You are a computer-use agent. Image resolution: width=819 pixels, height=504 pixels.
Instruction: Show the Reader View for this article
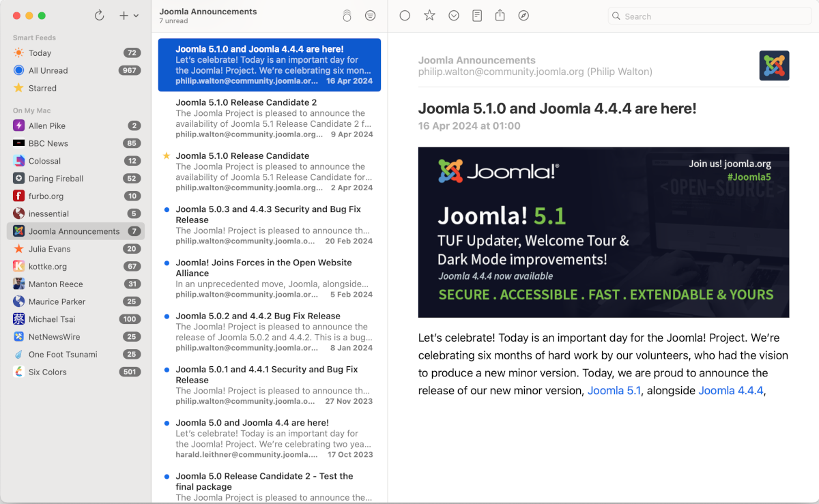pyautogui.click(x=476, y=15)
